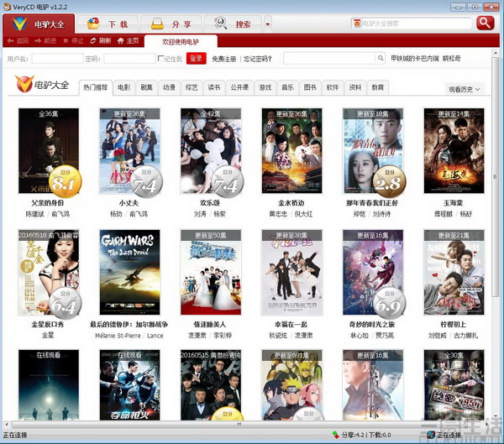Open the 忘记密码? link
The width and height of the screenshot is (504, 444).
[x=258, y=59]
